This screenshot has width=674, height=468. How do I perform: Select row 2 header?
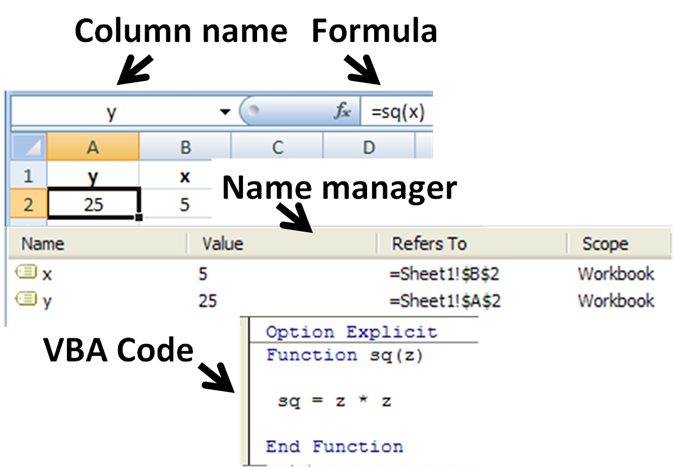tap(29, 203)
